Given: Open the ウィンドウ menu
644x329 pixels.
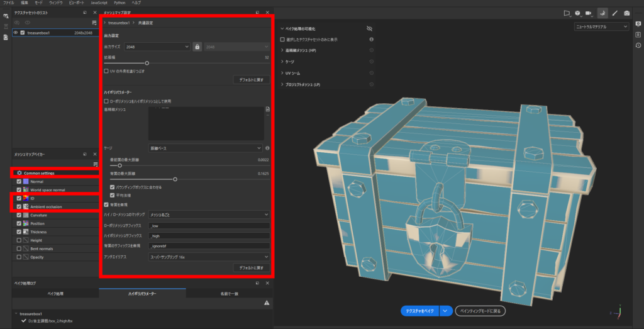Looking at the screenshot, I should [55, 3].
